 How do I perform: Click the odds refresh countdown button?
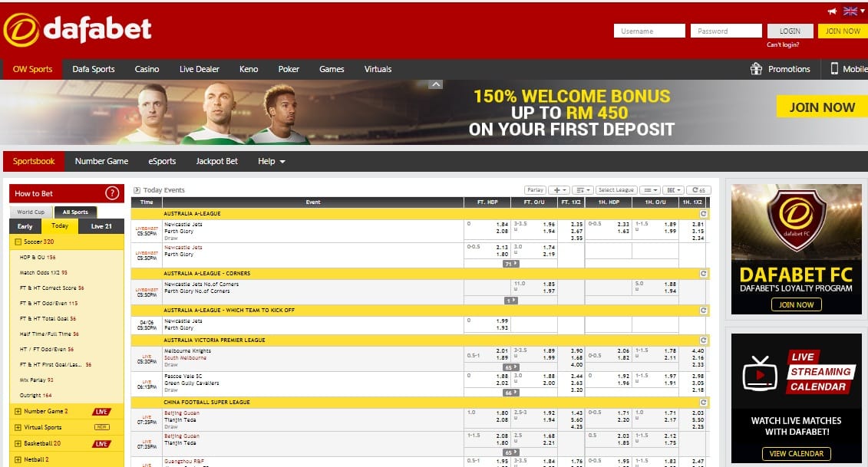tap(698, 190)
